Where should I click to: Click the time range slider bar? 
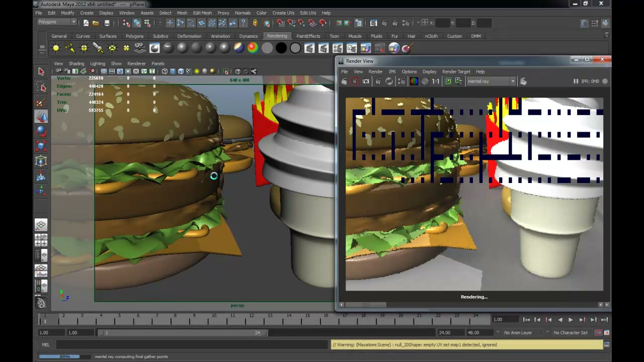183,333
